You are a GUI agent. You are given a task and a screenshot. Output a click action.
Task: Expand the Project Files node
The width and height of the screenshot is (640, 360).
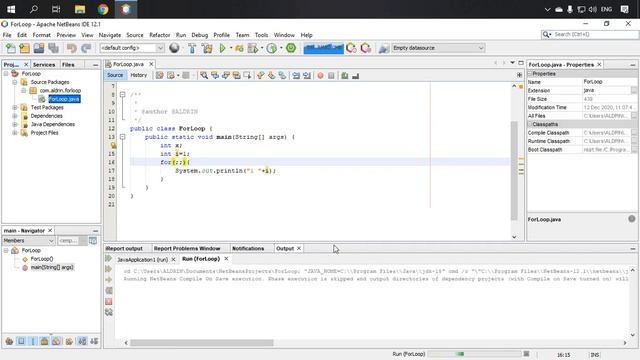point(15,133)
